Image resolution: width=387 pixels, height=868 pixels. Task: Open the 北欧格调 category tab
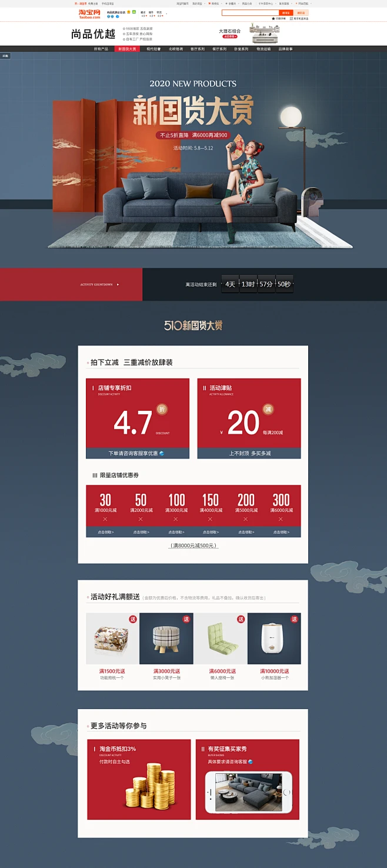tap(176, 49)
